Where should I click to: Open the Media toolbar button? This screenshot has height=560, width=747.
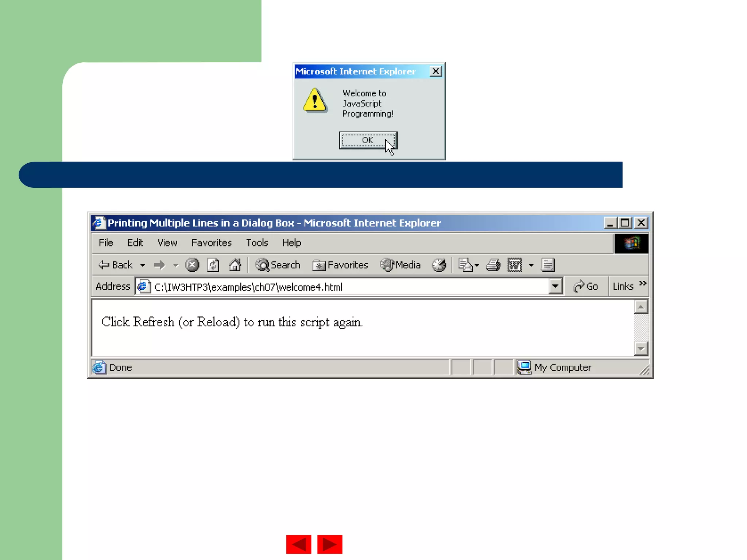coord(400,265)
